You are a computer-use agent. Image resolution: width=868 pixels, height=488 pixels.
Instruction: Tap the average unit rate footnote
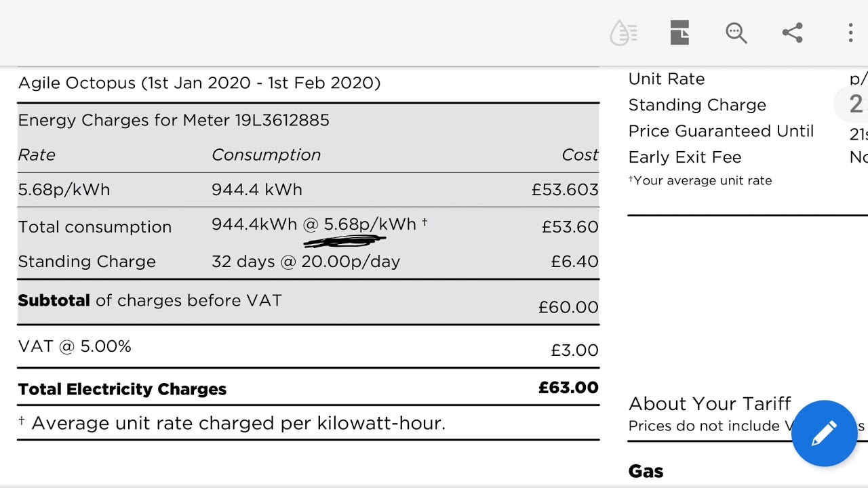click(x=232, y=423)
